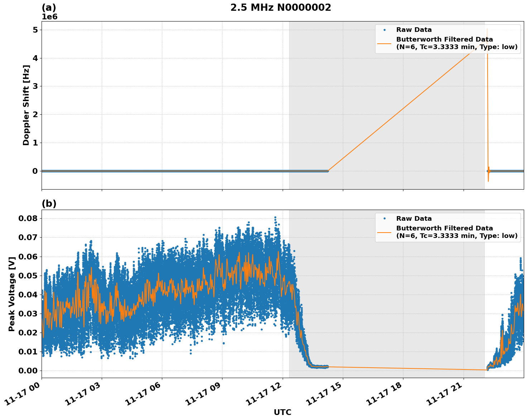Click the "UTC" x-axis label
The image size is (527, 420).
[282, 412]
